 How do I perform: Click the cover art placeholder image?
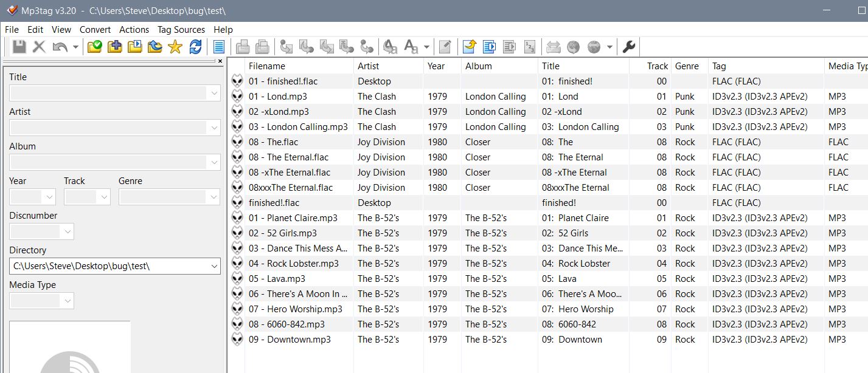(x=70, y=347)
